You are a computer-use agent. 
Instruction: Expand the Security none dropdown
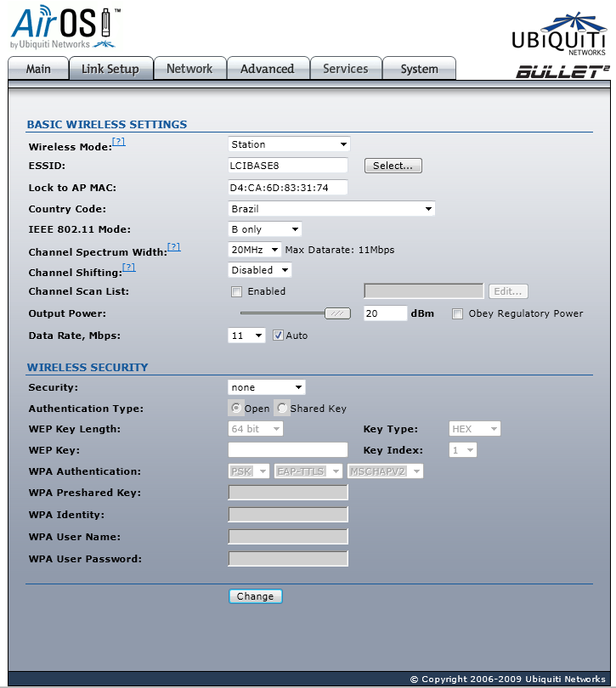[267, 387]
